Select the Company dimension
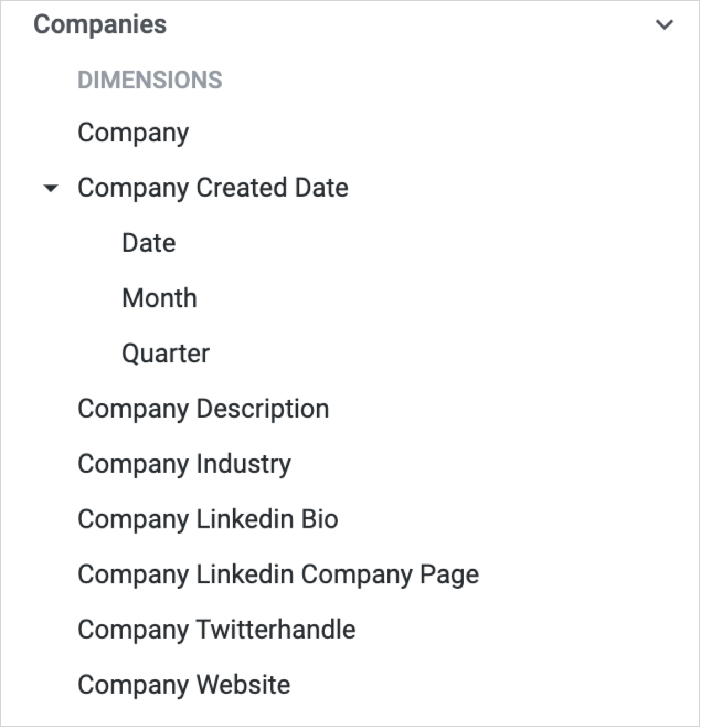The image size is (701, 728). coord(133,133)
